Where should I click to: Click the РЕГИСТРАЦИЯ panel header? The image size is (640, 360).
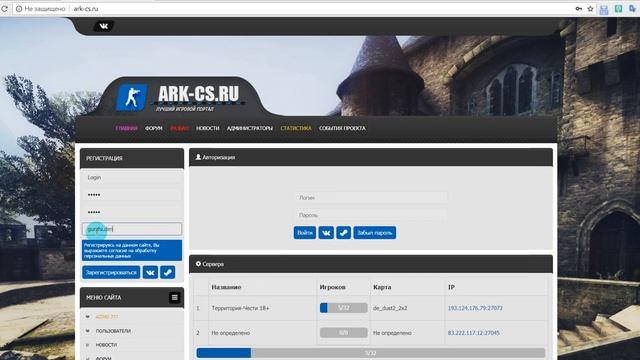[132, 158]
